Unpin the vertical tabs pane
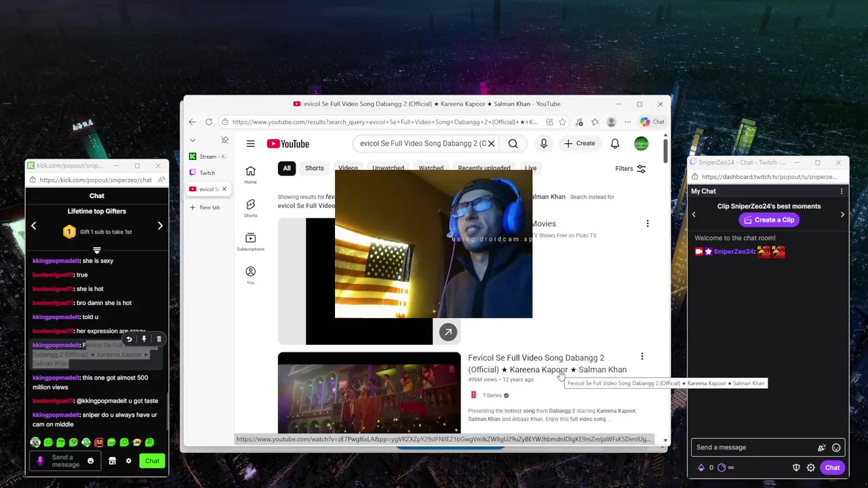The height and width of the screenshot is (488, 868). pos(224,140)
